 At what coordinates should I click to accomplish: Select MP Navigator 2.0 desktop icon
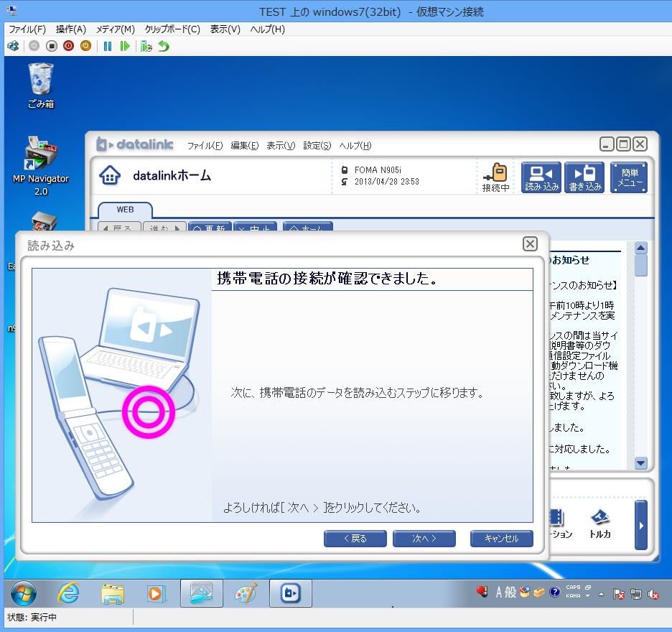pos(41,167)
